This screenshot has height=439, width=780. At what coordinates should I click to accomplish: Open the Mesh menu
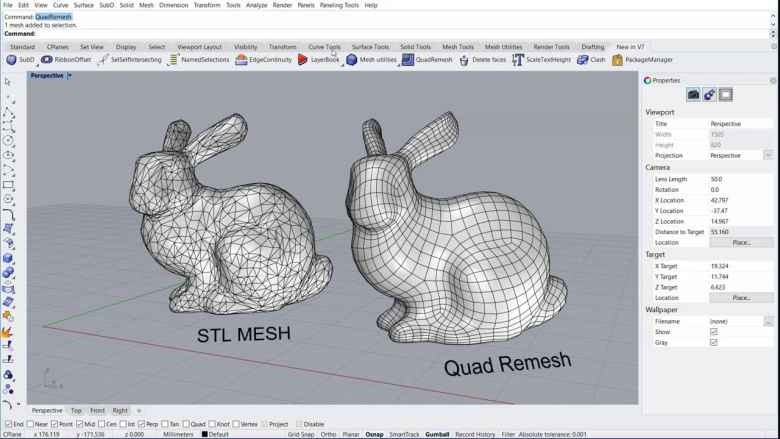(x=146, y=5)
